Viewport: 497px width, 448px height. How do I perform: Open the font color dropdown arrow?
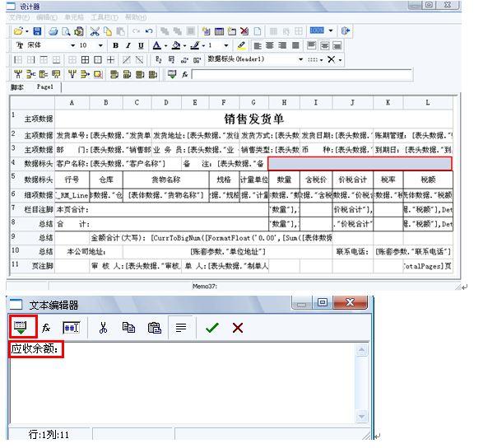(165, 45)
